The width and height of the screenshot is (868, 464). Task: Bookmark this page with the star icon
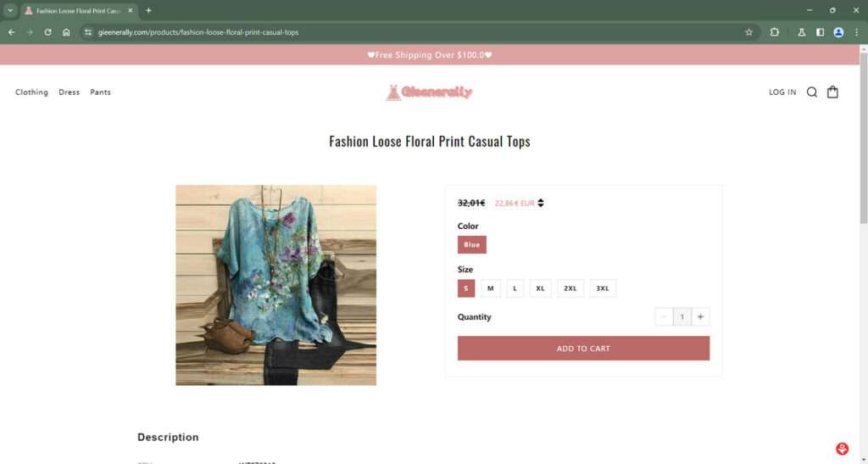tap(749, 32)
